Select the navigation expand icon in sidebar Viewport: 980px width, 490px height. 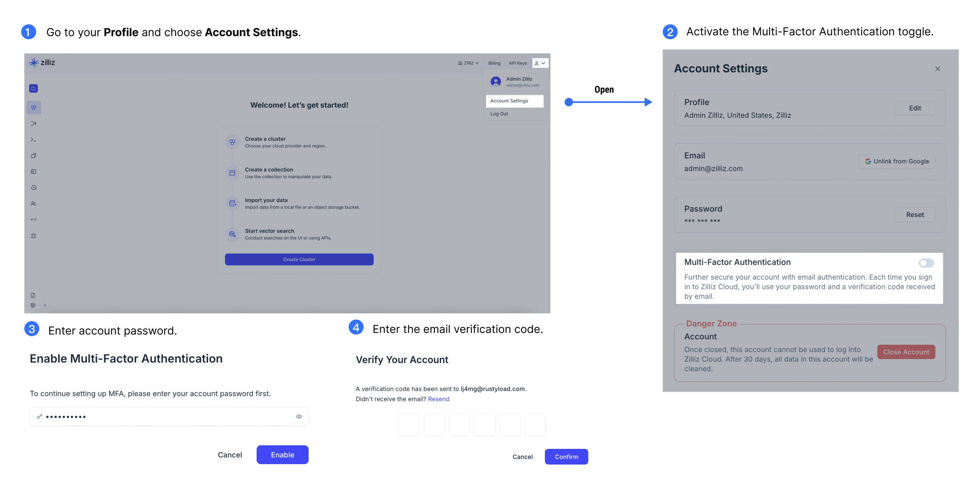tap(45, 306)
